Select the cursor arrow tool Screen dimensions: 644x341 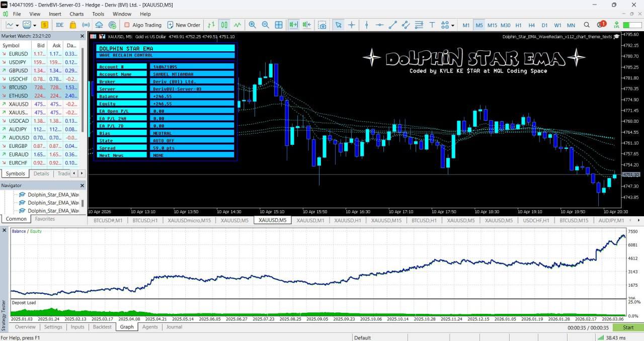coord(339,25)
